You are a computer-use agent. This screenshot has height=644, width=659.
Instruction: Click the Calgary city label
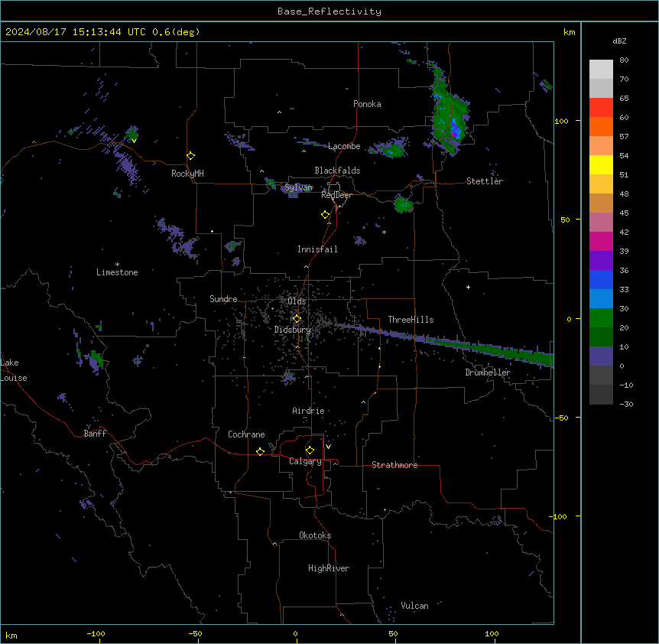tap(306, 461)
